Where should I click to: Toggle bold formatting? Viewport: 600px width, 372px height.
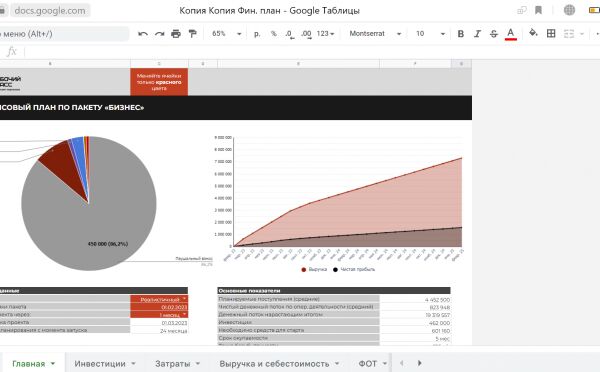pos(461,34)
